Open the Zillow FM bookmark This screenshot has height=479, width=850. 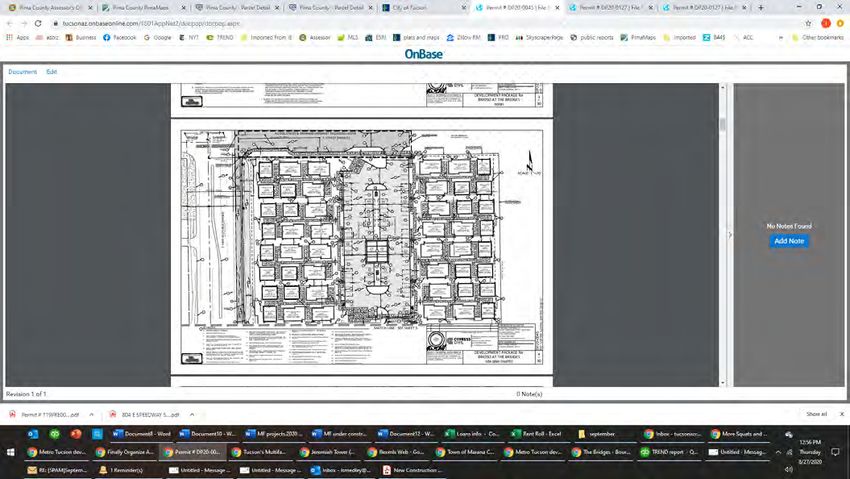click(x=463, y=37)
